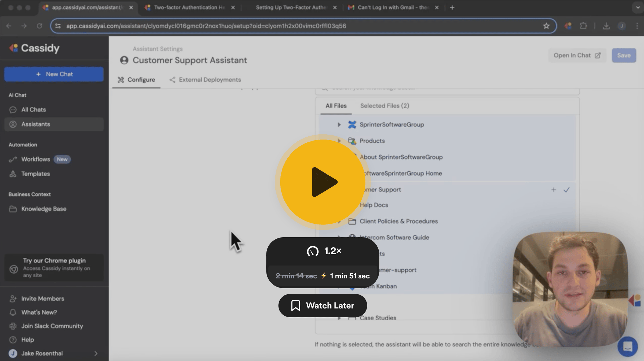Click Try our Chrome plugin banner
644x361 pixels.
[x=54, y=267]
